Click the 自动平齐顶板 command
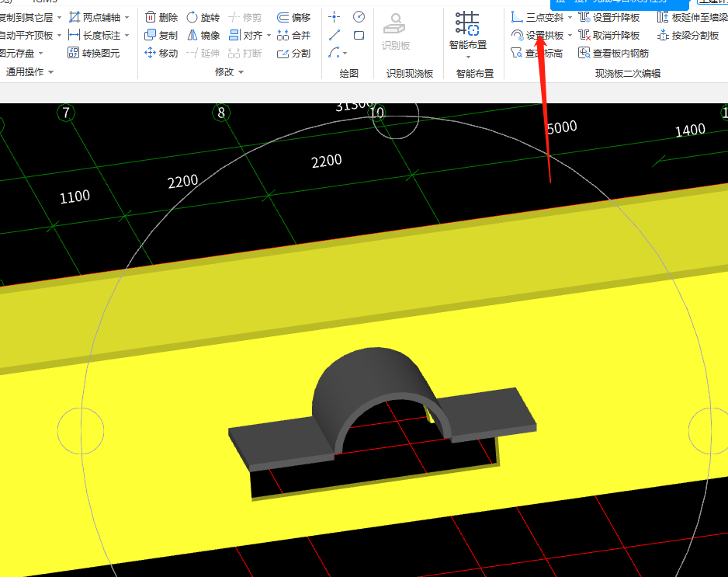 tap(26, 35)
